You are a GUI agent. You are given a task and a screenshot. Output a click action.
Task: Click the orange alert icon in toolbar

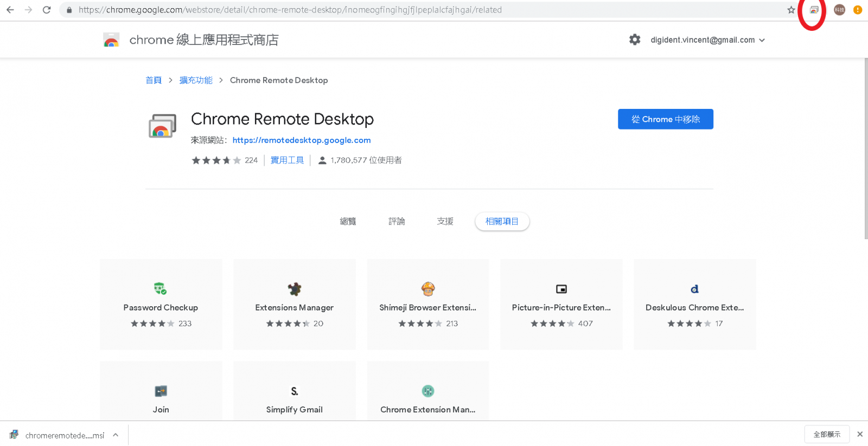tap(858, 10)
